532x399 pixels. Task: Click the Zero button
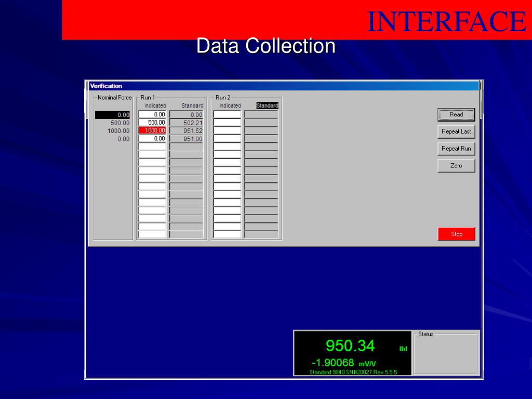pos(456,166)
